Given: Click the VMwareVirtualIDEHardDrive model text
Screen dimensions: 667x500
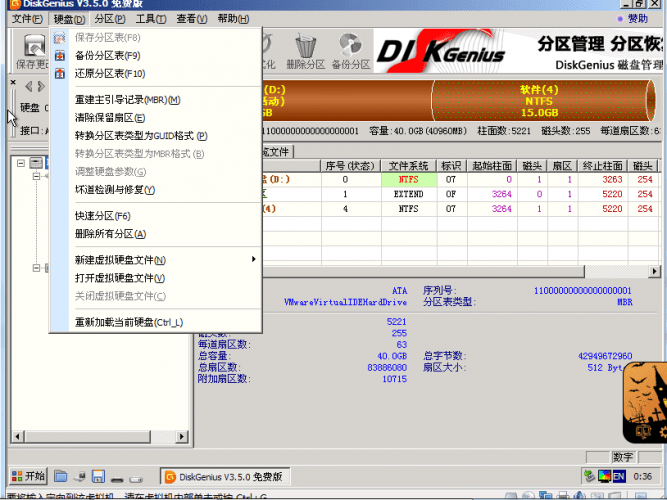Looking at the screenshot, I should [x=345, y=302].
